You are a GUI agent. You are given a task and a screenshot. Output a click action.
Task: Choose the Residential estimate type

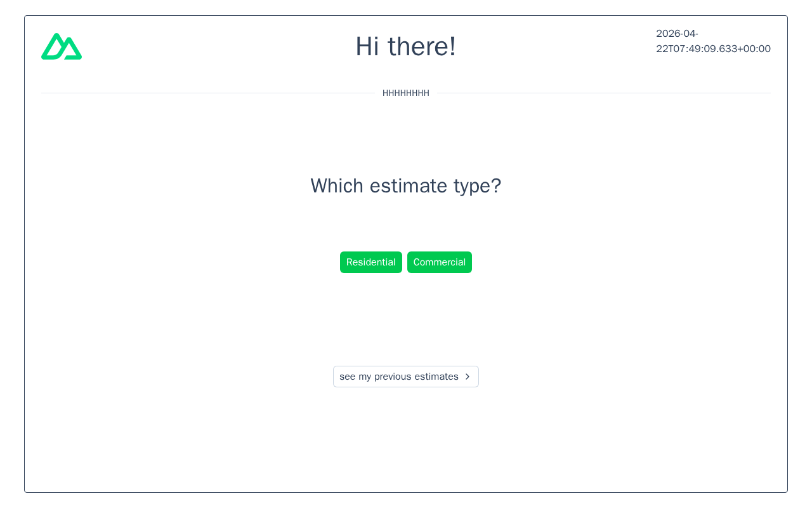(x=371, y=262)
